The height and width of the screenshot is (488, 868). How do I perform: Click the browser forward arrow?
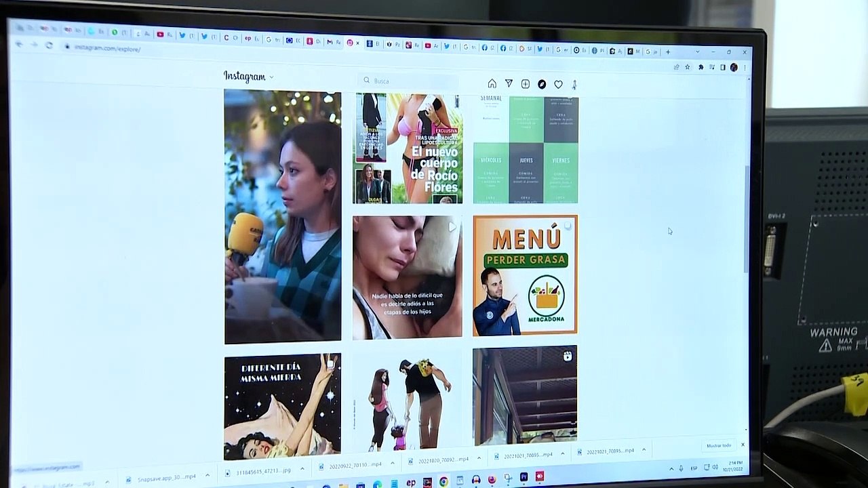click(34, 45)
